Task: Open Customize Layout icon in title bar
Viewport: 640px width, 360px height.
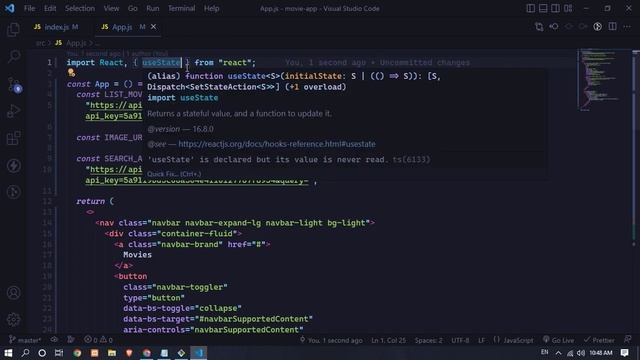Action: click(x=568, y=8)
